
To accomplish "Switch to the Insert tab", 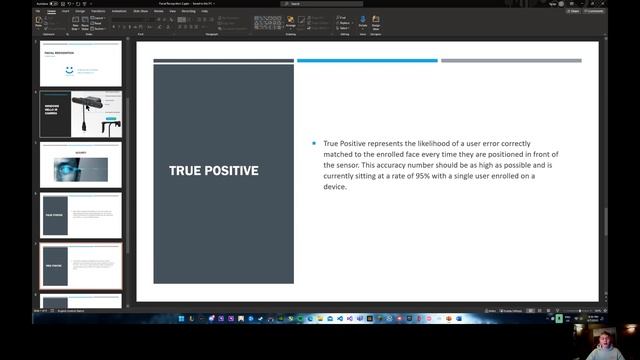I will pos(65,11).
